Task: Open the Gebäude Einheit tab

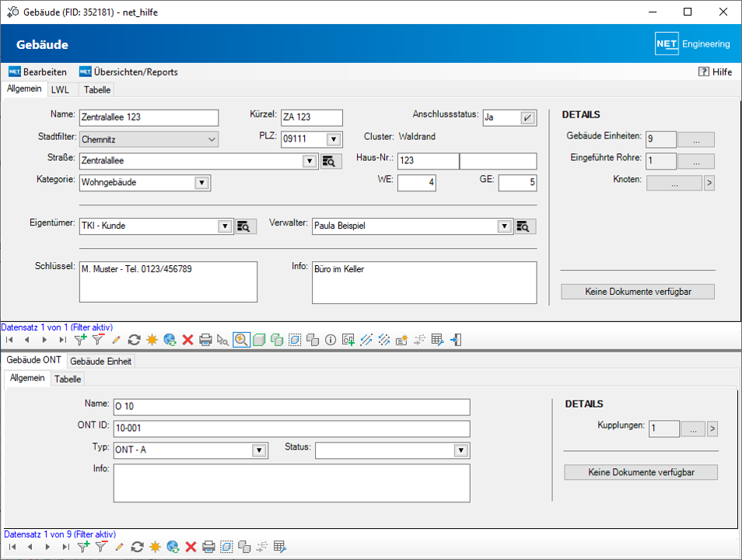Action: [x=101, y=361]
